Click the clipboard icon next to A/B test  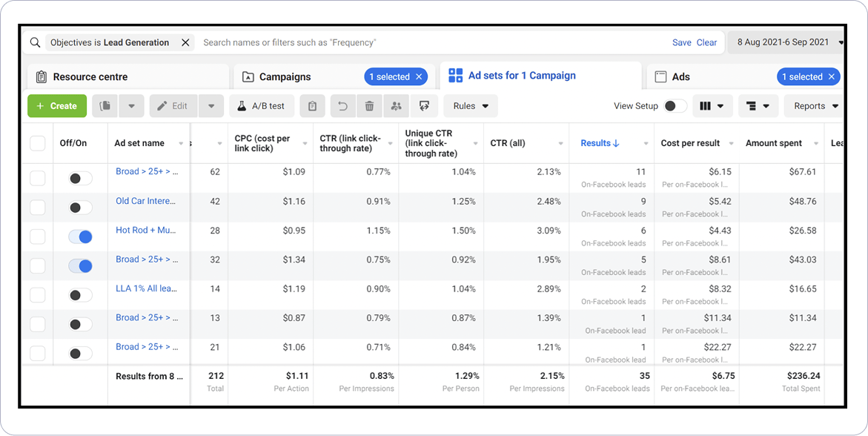pyautogui.click(x=312, y=106)
